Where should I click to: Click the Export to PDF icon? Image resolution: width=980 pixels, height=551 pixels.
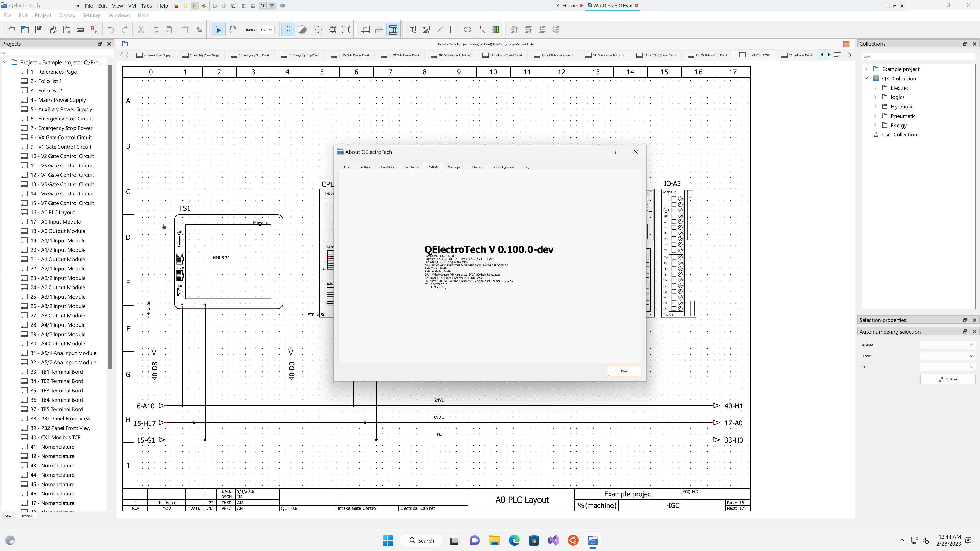pyautogui.click(x=94, y=29)
